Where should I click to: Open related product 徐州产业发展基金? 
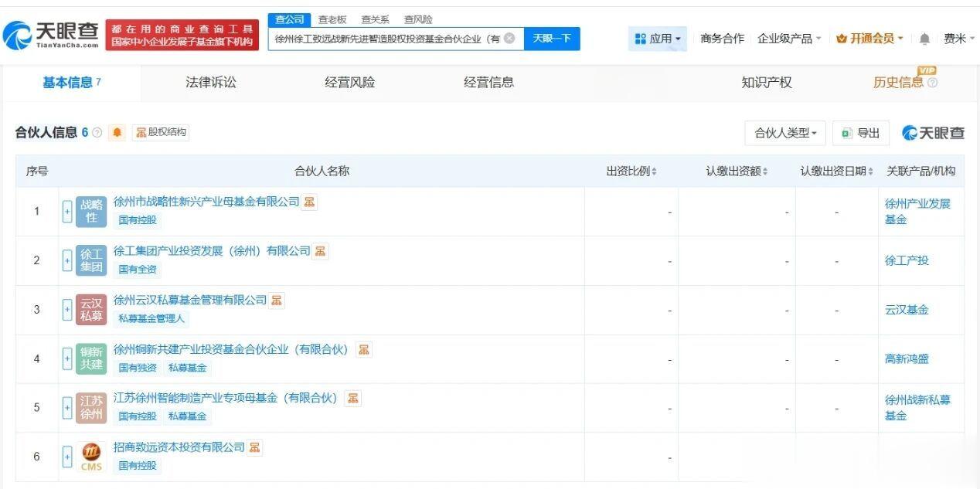917,212
